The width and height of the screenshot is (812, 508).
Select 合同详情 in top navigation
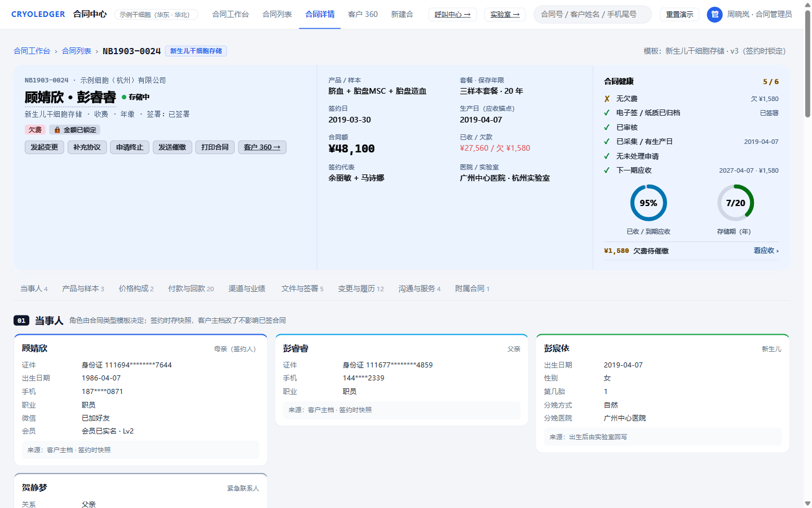coord(320,14)
